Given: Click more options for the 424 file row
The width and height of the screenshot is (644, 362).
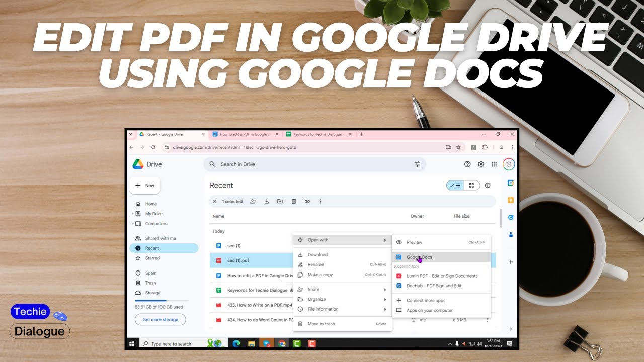Looking at the screenshot, I should (487, 320).
